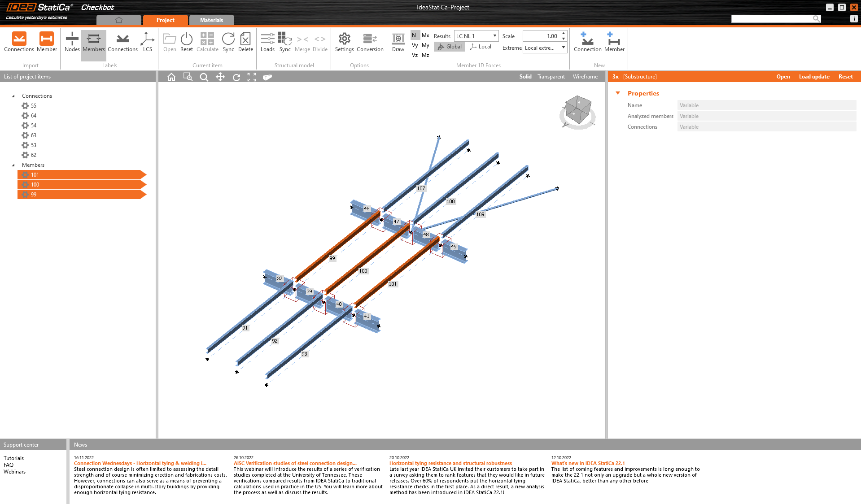The height and width of the screenshot is (504, 861).
Task: Click the Reset icon in Current item group
Action: [186, 39]
